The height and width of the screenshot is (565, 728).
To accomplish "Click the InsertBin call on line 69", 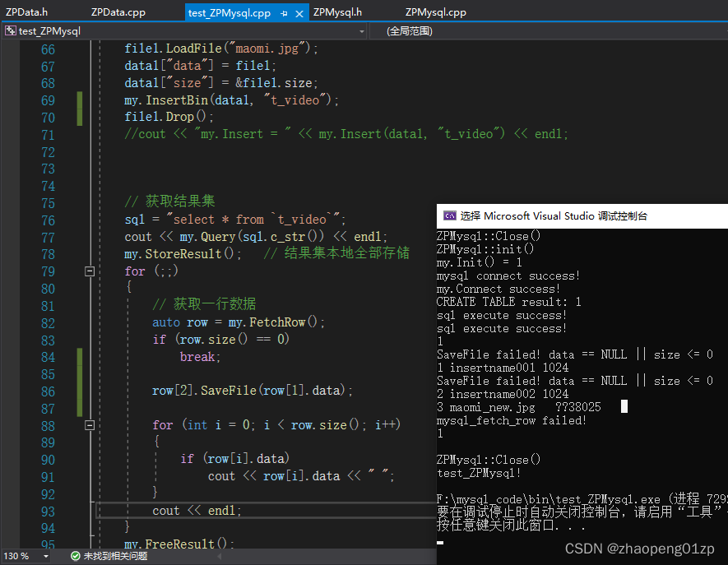I will [x=177, y=100].
